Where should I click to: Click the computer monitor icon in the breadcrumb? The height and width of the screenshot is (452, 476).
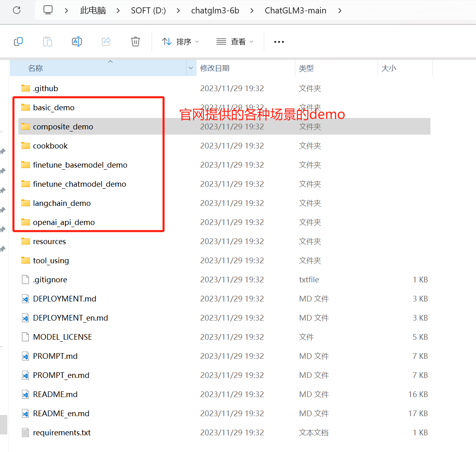coord(48,10)
